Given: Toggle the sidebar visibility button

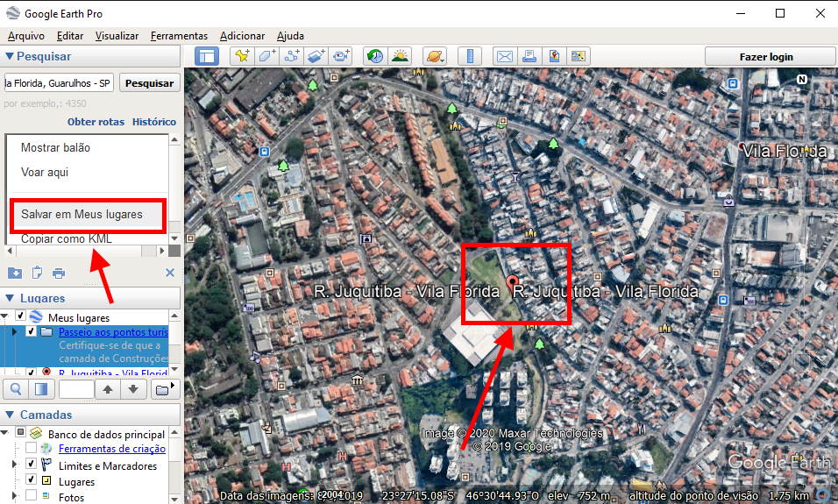Looking at the screenshot, I should (207, 56).
